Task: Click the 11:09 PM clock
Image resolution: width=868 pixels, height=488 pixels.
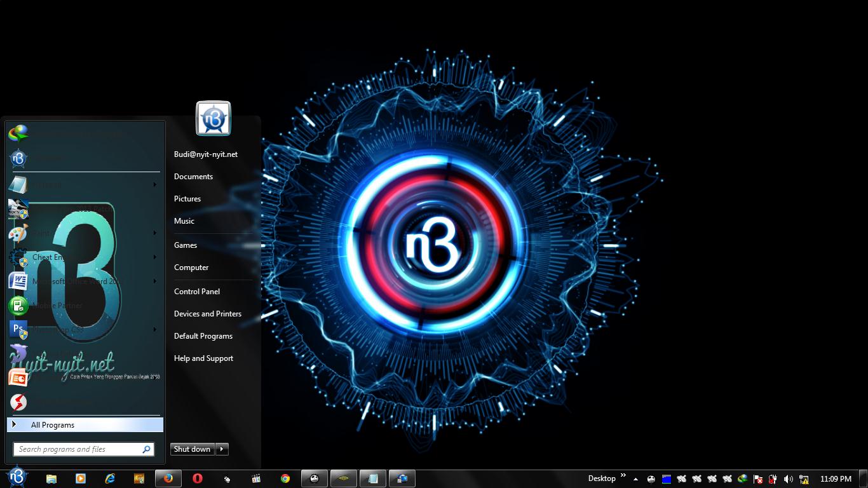Action: click(836, 479)
